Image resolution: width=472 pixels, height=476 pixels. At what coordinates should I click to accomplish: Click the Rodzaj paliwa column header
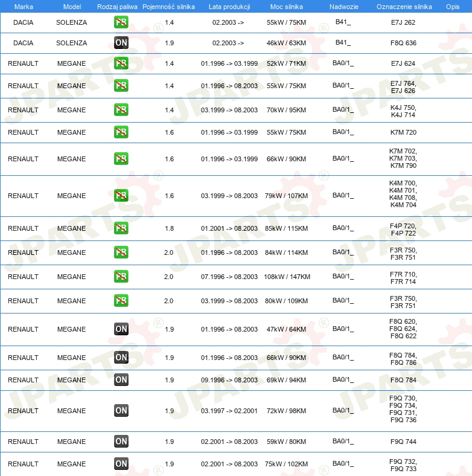pyautogui.click(x=117, y=6)
